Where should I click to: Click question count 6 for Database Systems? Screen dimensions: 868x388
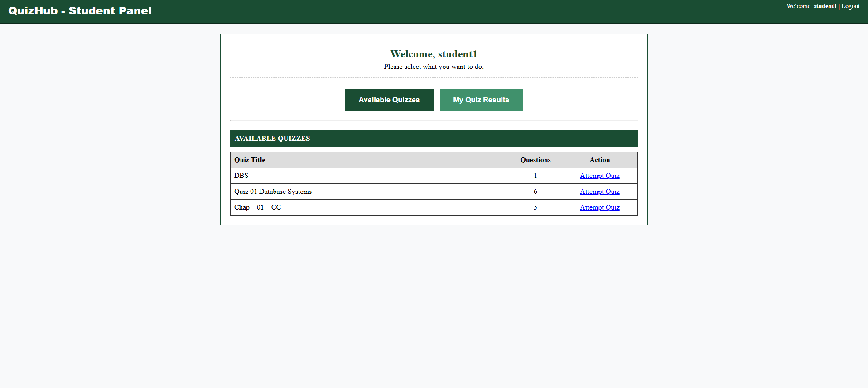[x=535, y=192]
